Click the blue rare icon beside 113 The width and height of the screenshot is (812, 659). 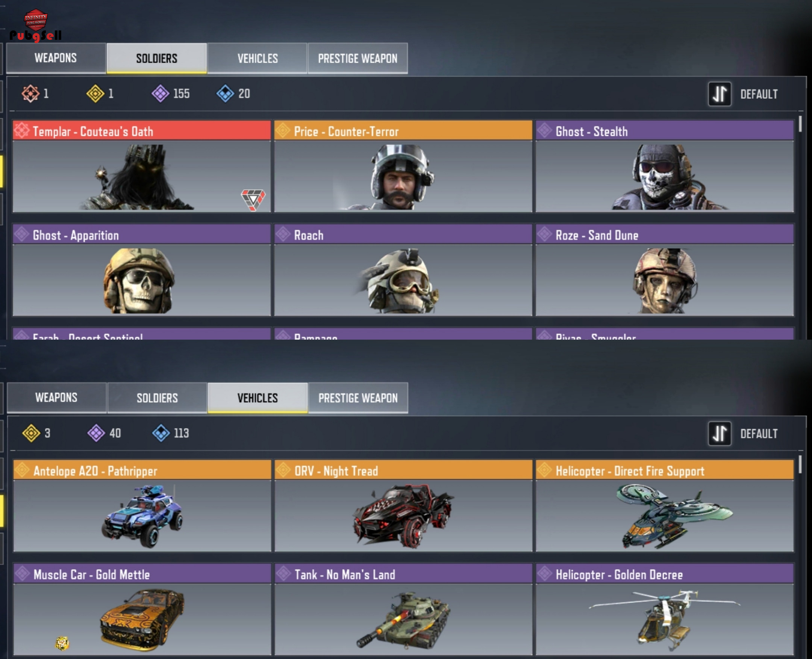[x=161, y=433]
